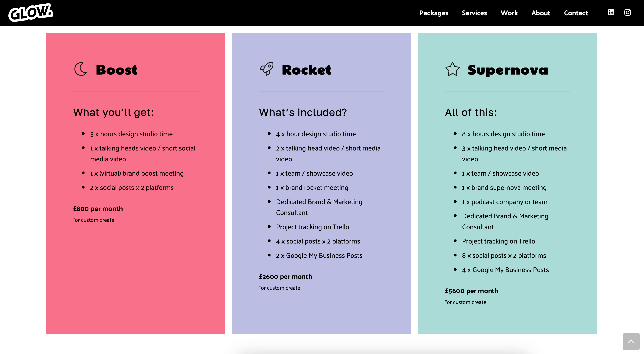Click '8 x social posts x 2 platforms'
The image size is (644, 354).
coord(504,256)
